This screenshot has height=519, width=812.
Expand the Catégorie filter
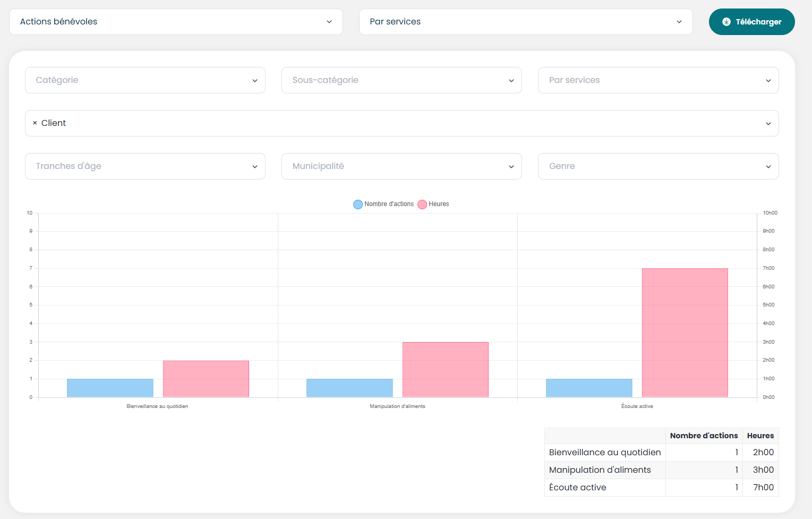145,80
